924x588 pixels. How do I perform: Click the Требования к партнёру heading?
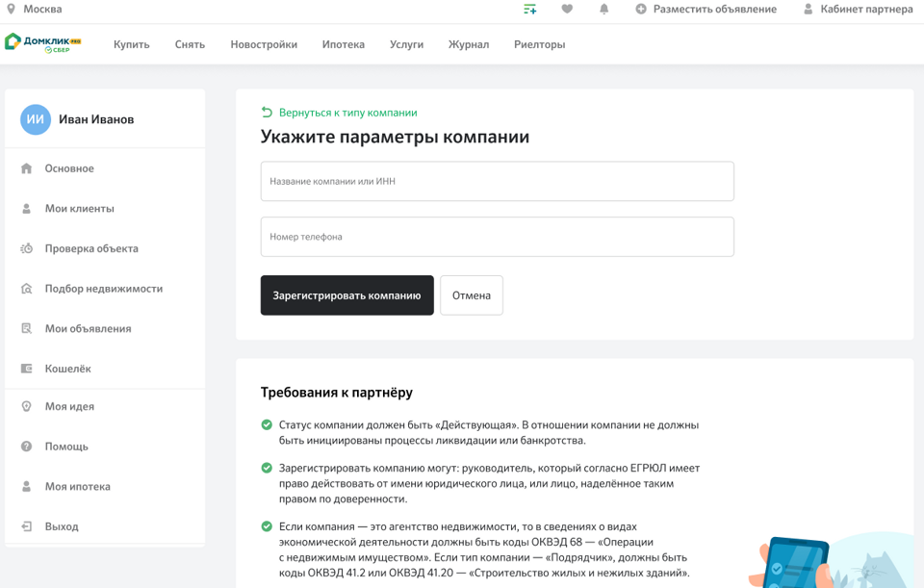tap(337, 393)
